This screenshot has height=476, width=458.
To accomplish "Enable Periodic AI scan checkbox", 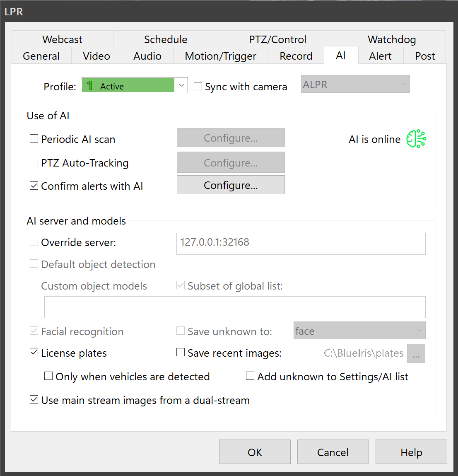I will (34, 139).
